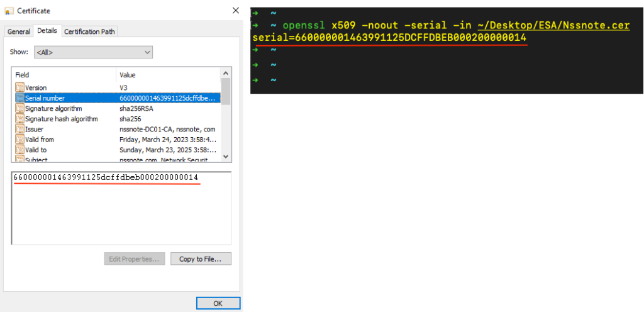The height and width of the screenshot is (312, 644).
Task: Close the Certificate dialog window
Action: (235, 11)
